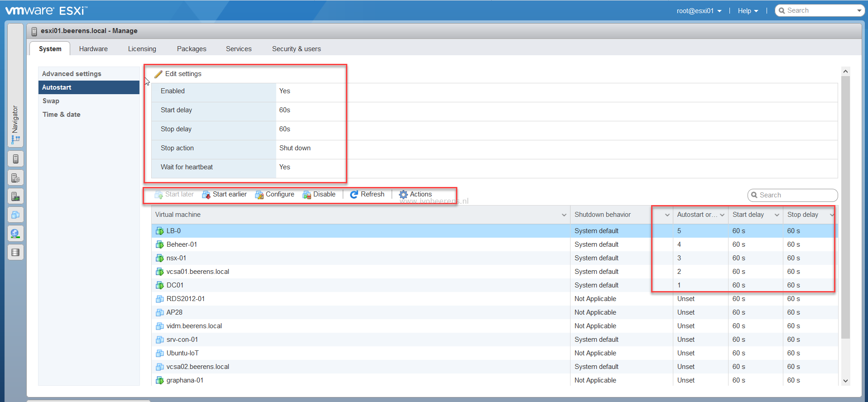Screen dimensions: 868x402
Task: Click the Beheer-01 VM icon
Action: click(159, 244)
